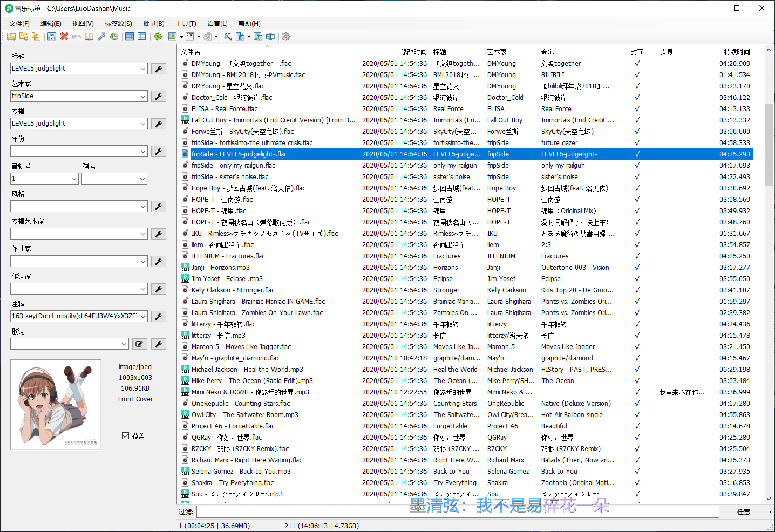
Task: Open dropdown arrow beside cover picture icon
Action: click(181, 37)
